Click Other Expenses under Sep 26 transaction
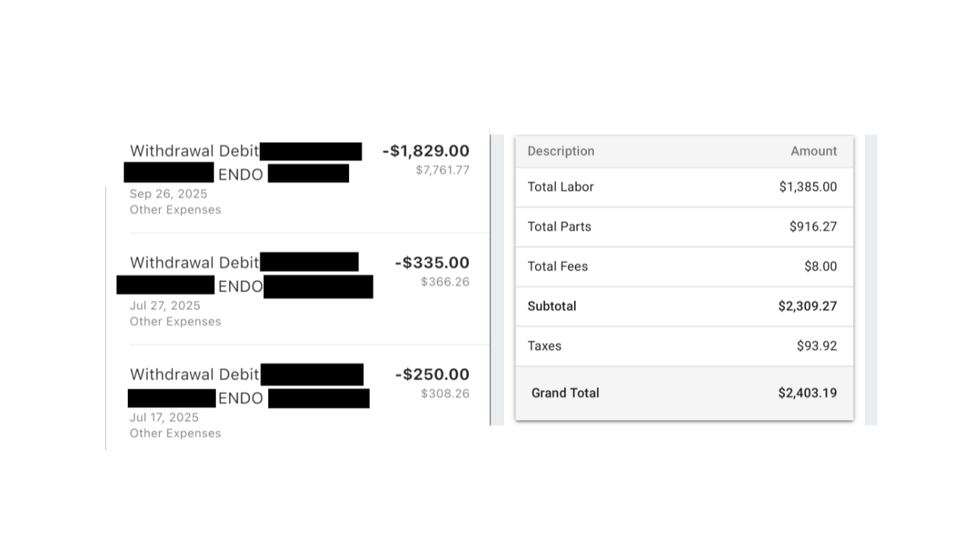 tap(175, 210)
